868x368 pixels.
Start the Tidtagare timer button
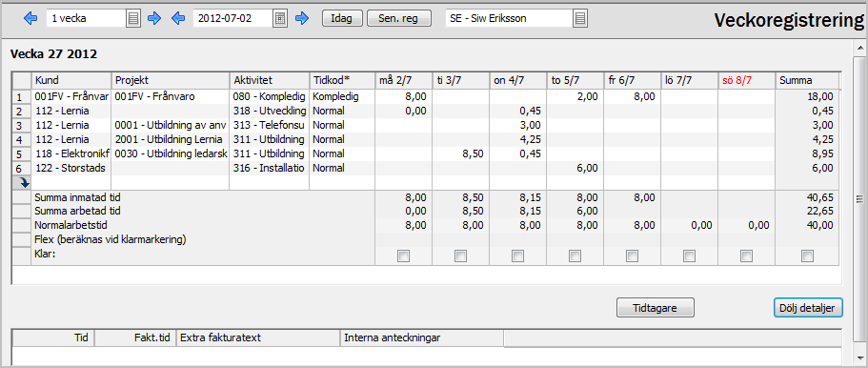[x=656, y=307]
